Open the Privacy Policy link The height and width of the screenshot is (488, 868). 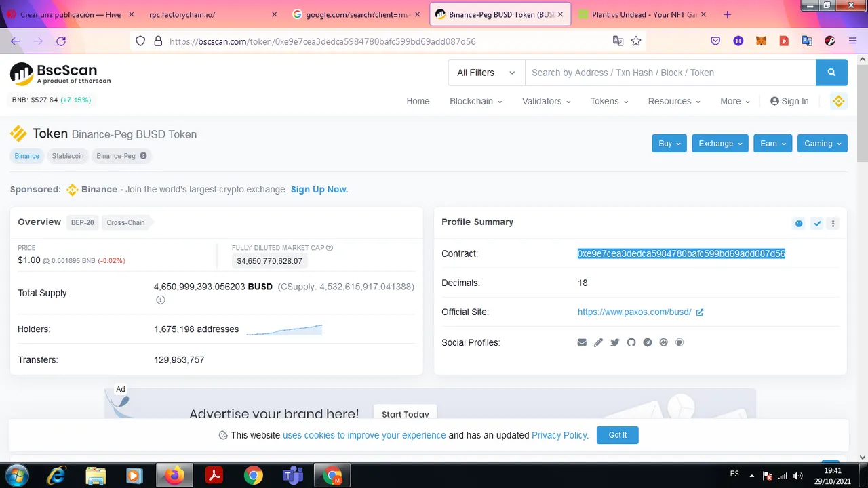tap(559, 435)
